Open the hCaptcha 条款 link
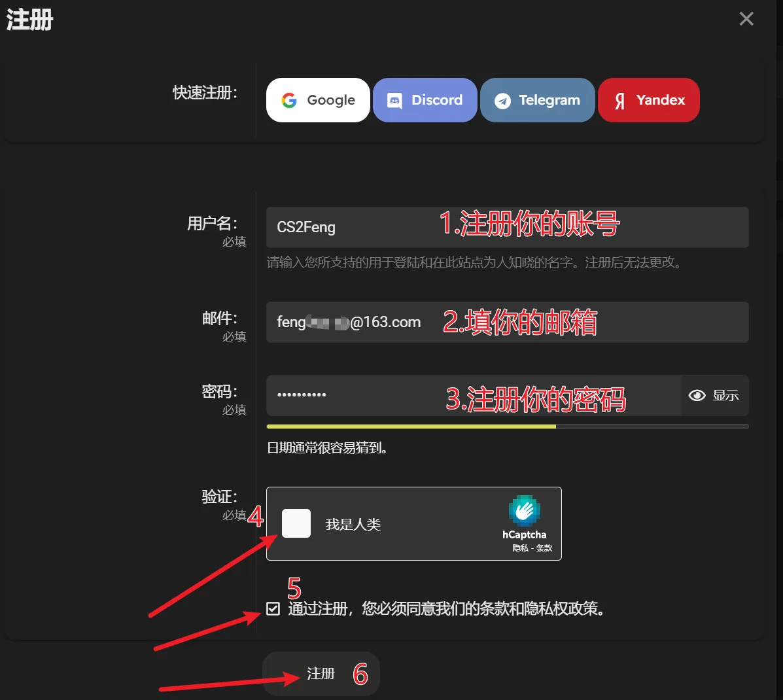783x700 pixels. (544, 548)
